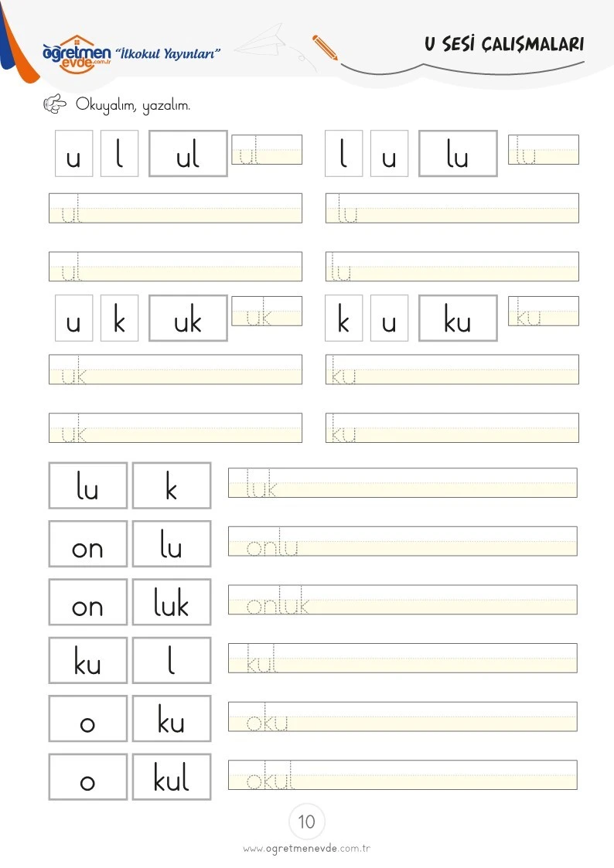Screen dimensions: 614x868
Task: Click the 'oku' tracing line
Action: pos(403,717)
